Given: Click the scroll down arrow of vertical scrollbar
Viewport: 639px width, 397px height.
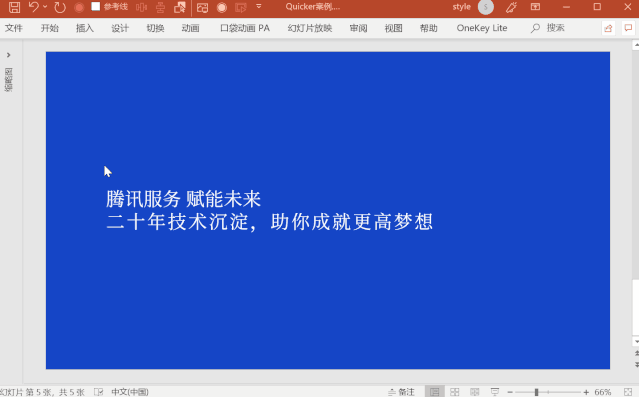Looking at the screenshot, I should coord(636,342).
